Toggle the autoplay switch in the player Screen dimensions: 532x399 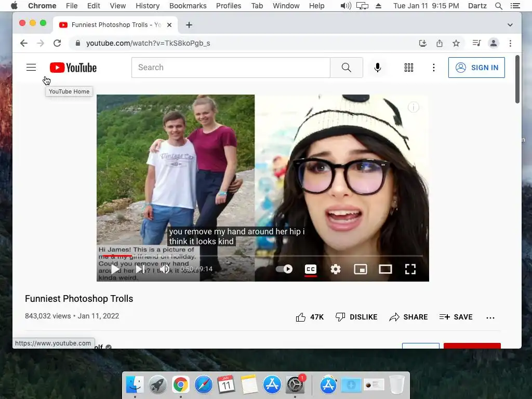284,269
